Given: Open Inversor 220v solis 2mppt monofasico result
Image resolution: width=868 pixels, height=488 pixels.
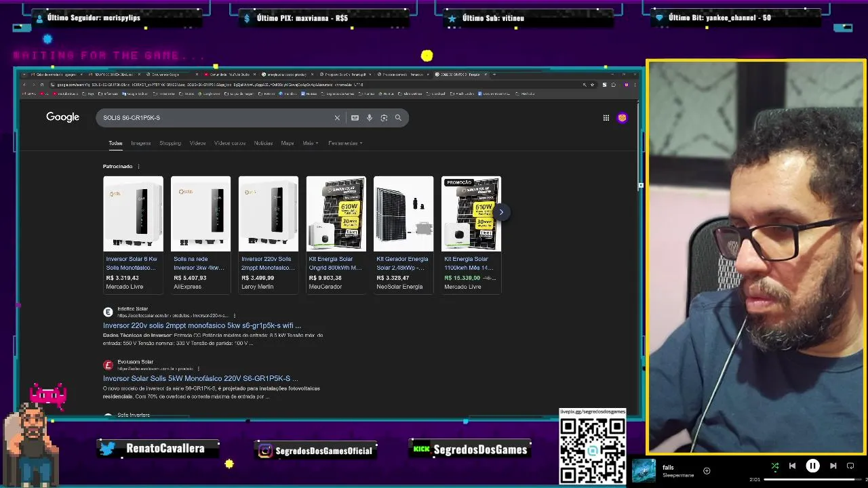Looking at the screenshot, I should click(x=202, y=325).
